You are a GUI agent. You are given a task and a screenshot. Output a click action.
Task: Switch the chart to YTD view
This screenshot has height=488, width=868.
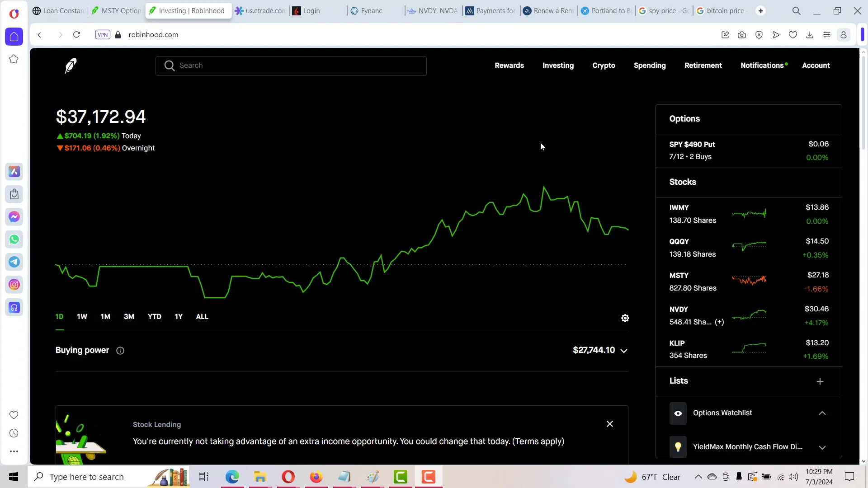(154, 316)
